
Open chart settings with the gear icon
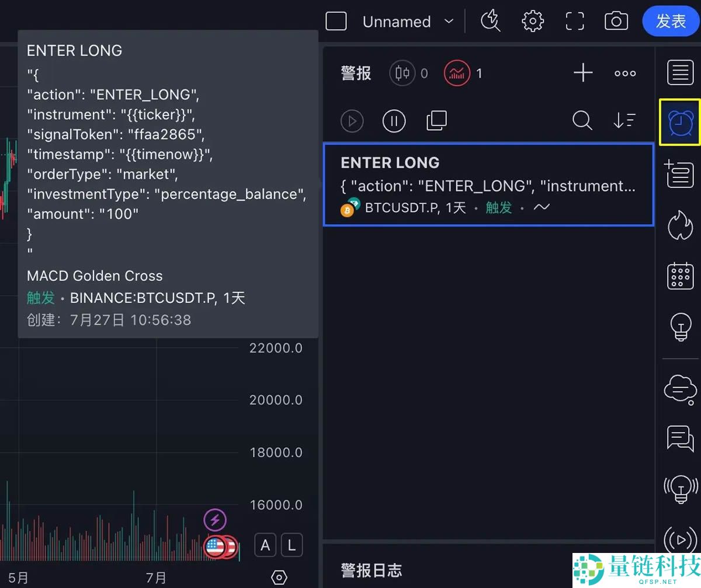[533, 21]
